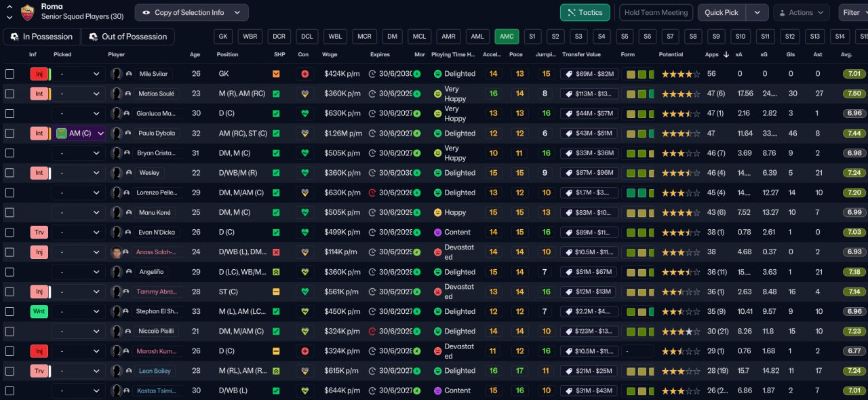Click the Content face icon for Evan N'Dicka
868x400 pixels.
pyautogui.click(x=437, y=233)
